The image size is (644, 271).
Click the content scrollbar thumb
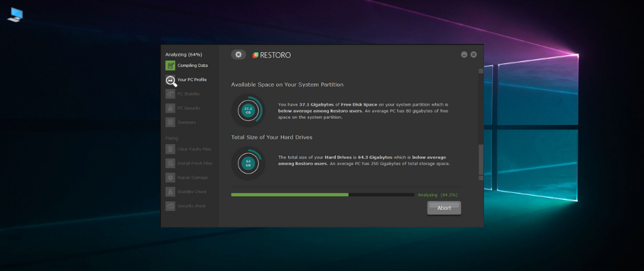481,160
